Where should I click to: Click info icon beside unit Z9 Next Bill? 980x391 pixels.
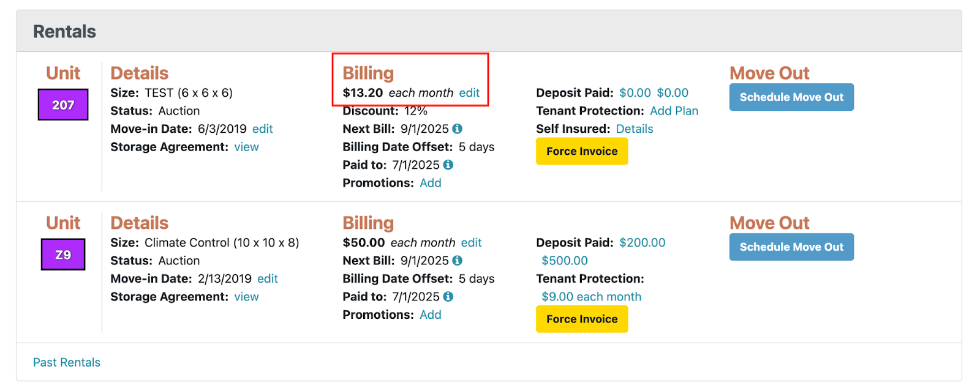[457, 260]
